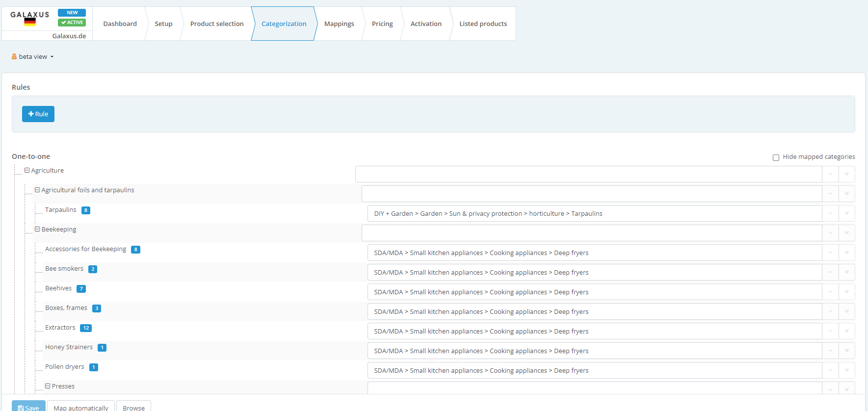Open the beta view dropdown

coord(33,57)
